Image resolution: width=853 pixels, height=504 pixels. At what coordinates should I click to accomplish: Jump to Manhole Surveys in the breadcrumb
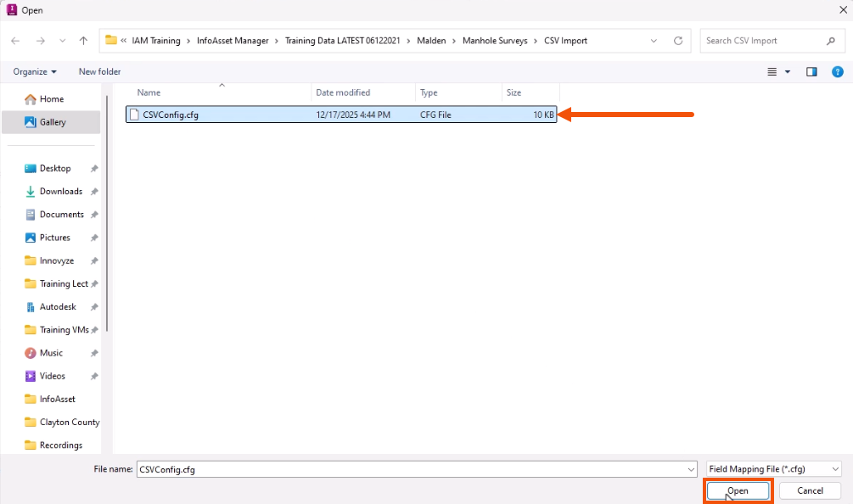point(497,40)
